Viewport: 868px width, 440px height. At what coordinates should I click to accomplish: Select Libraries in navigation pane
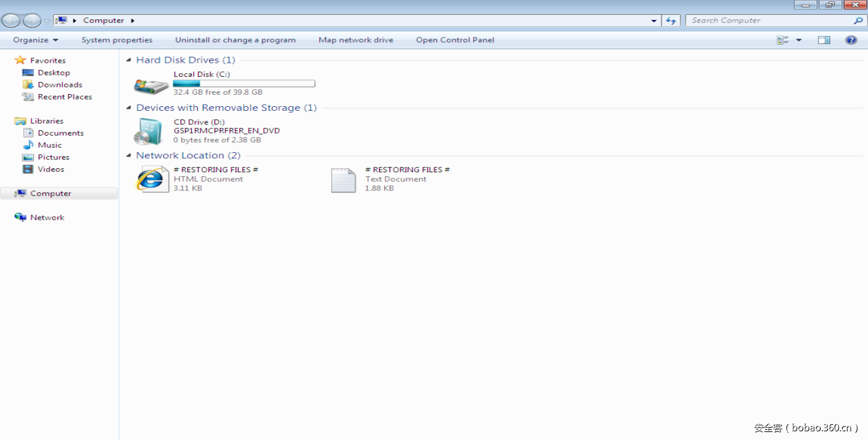[47, 121]
